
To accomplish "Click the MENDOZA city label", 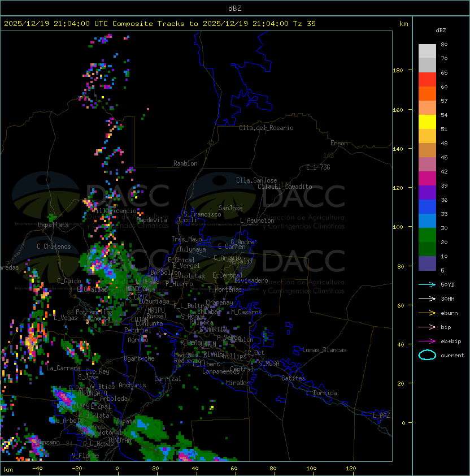I will (x=137, y=288).
